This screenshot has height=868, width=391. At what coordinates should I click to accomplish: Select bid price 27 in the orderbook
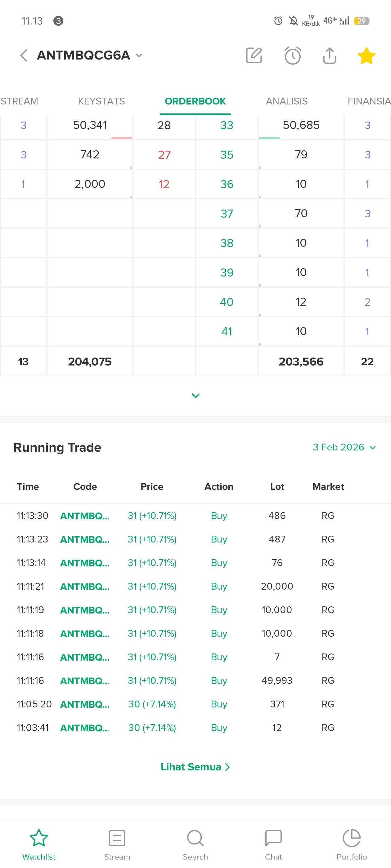(x=164, y=155)
